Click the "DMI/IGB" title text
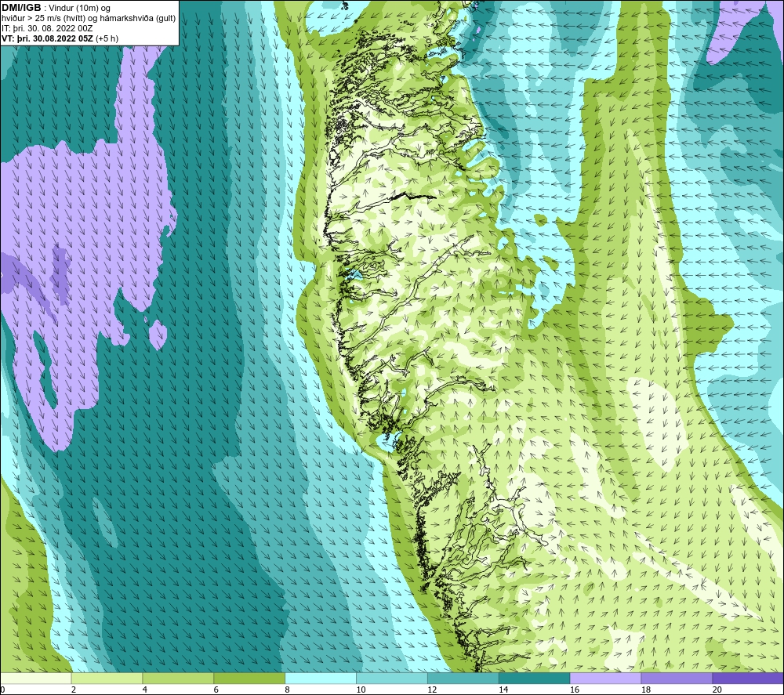The width and height of the screenshot is (784, 695). (x=21, y=8)
